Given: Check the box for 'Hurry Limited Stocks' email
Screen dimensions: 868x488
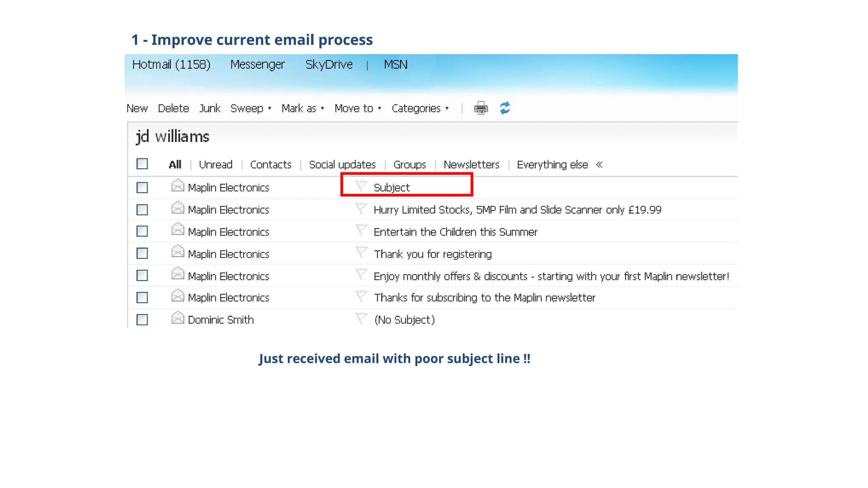Looking at the screenshot, I should [142, 210].
